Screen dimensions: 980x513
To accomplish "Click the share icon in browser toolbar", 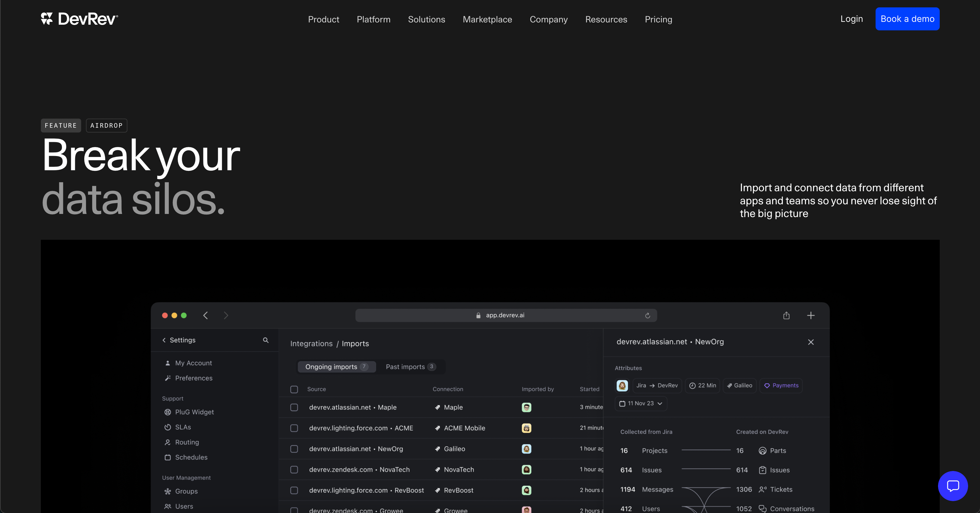I will 786,315.
